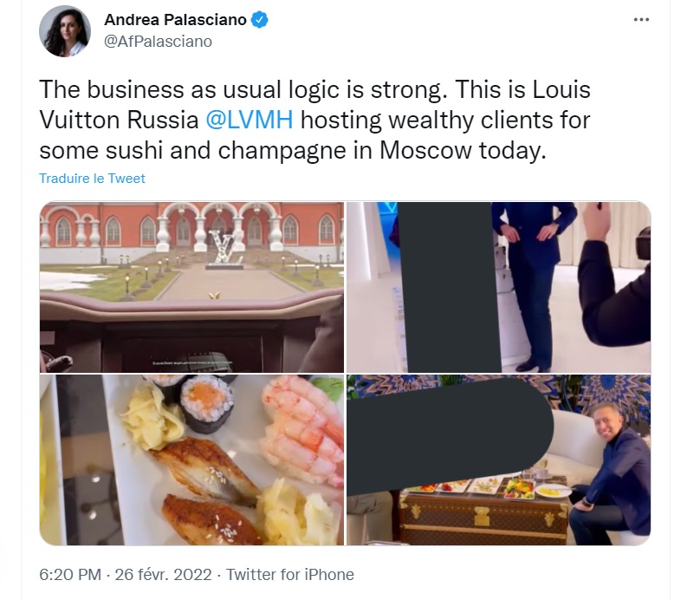
Task: Open the photo of man in blue suit
Action: coord(499,287)
